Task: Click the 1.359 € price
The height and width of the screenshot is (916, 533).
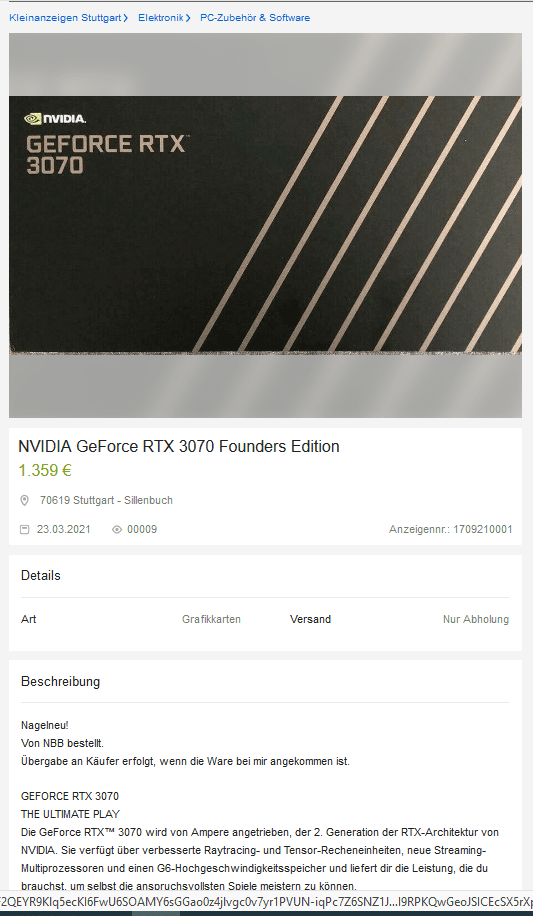Action: click(x=45, y=471)
